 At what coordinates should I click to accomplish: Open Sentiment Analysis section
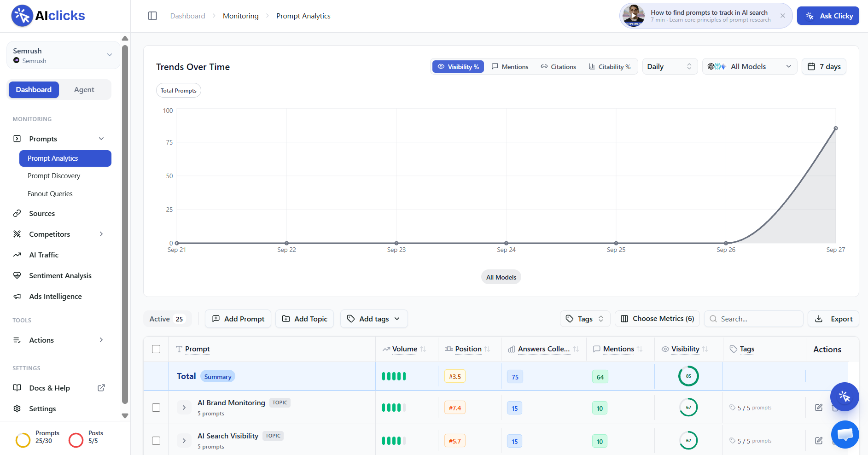60,275
